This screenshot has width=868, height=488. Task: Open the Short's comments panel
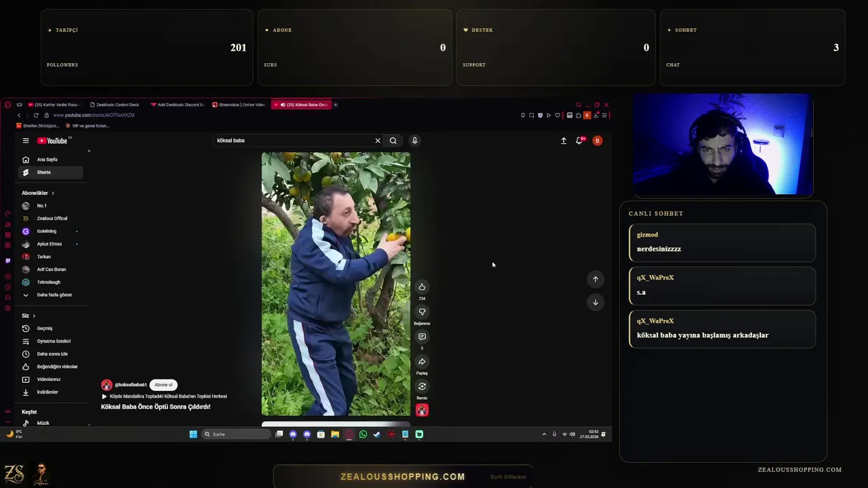coord(422,337)
